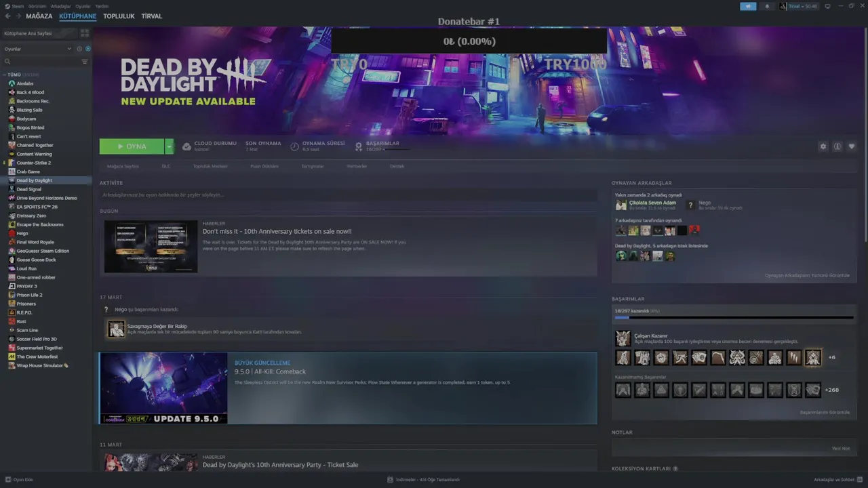This screenshot has width=868, height=488.
Task: Click the Oynama Süresi clock icon
Action: point(295,146)
